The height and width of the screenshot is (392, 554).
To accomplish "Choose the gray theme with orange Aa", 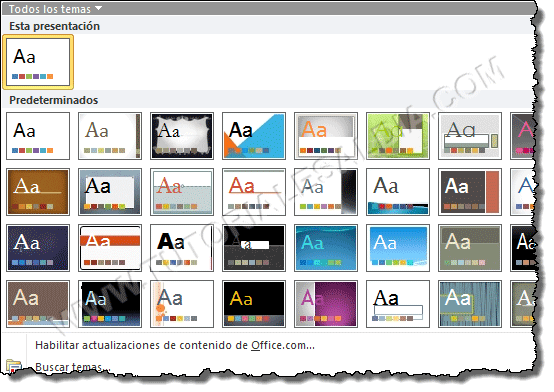I will click(326, 136).
